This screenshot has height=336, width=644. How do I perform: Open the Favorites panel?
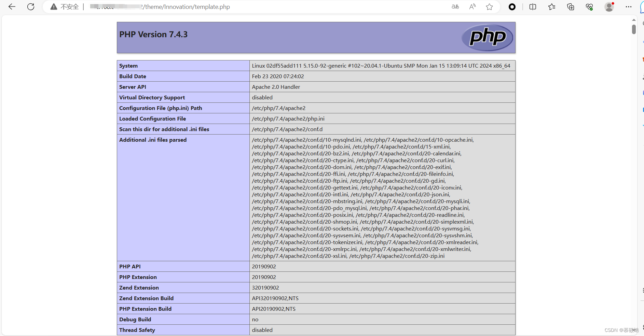552,7
